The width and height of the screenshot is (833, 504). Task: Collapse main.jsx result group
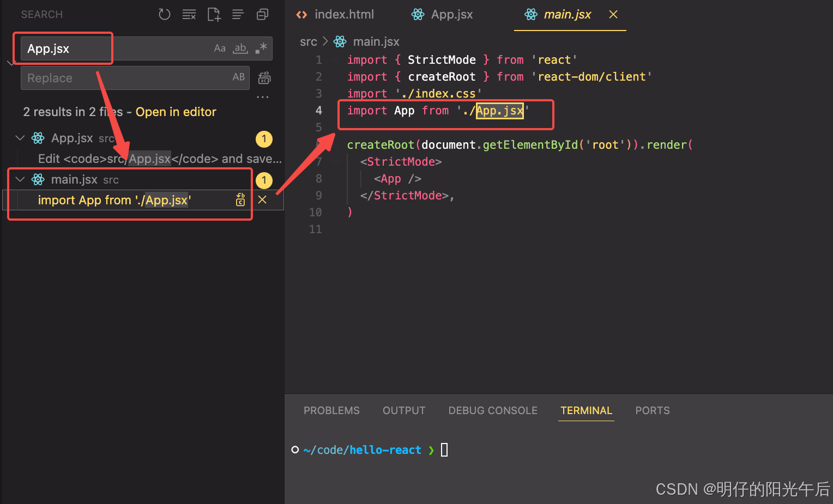click(x=20, y=179)
